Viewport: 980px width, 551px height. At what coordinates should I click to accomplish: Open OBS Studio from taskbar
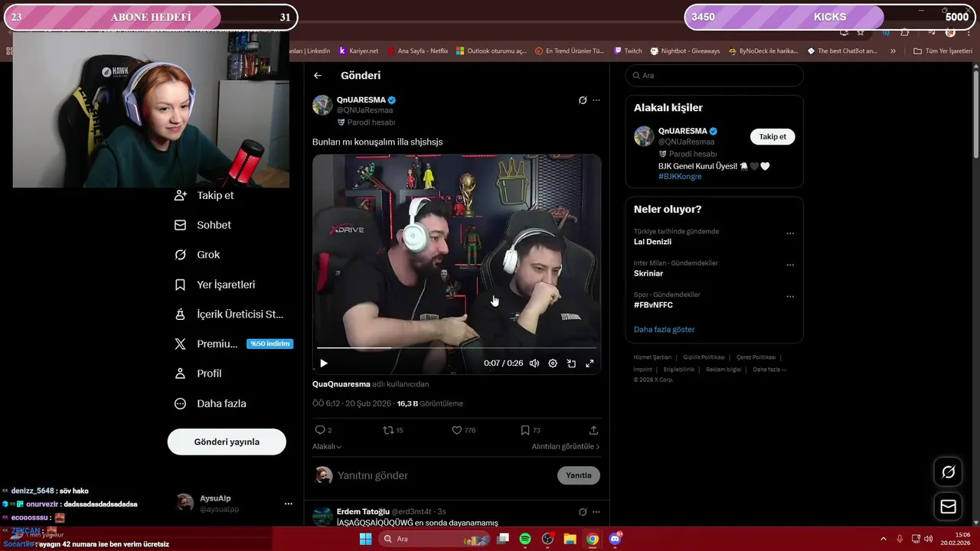tap(547, 539)
